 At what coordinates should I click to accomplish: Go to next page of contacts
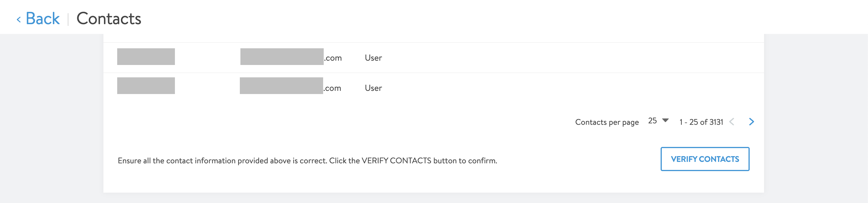751,122
